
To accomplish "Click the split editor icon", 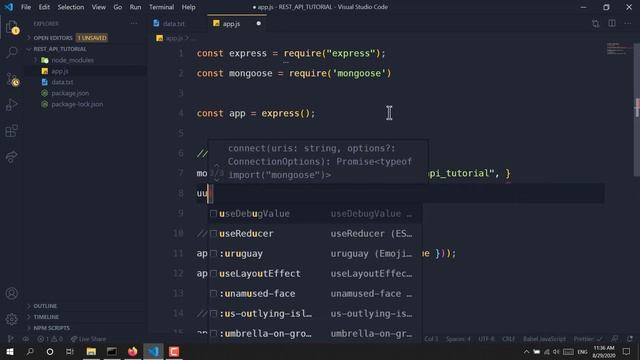I will tap(612, 24).
